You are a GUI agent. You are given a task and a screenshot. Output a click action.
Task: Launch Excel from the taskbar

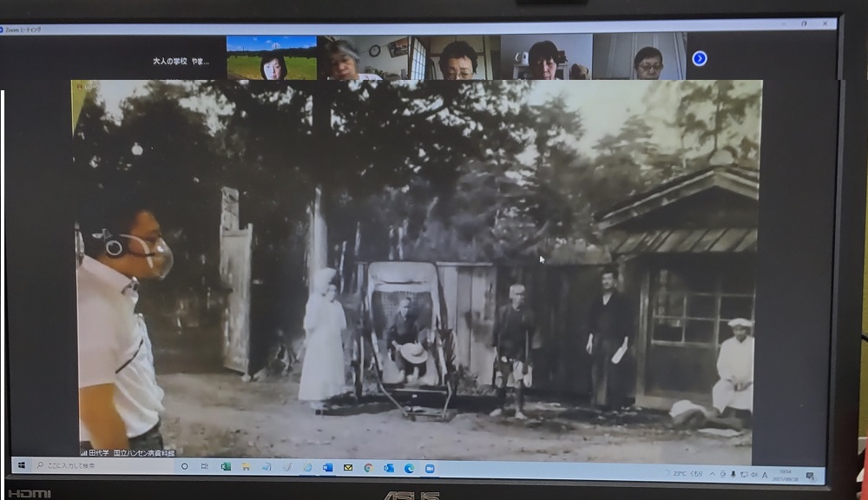[226, 467]
